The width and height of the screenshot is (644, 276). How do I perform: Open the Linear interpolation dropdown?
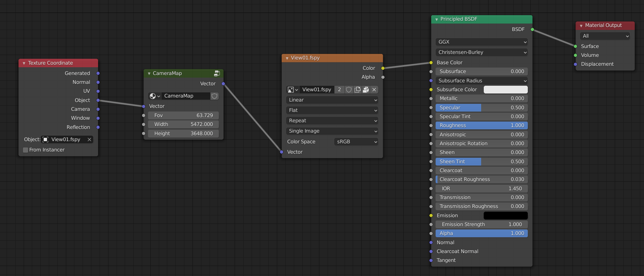[x=332, y=100]
